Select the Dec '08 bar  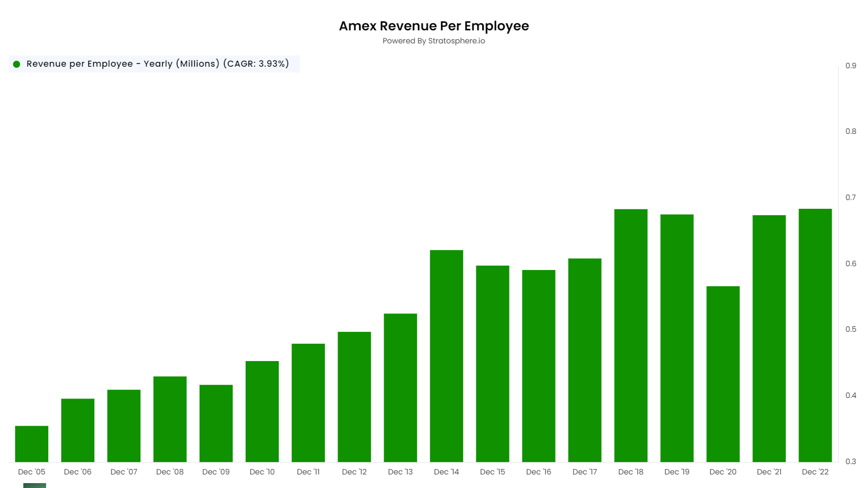(x=170, y=419)
